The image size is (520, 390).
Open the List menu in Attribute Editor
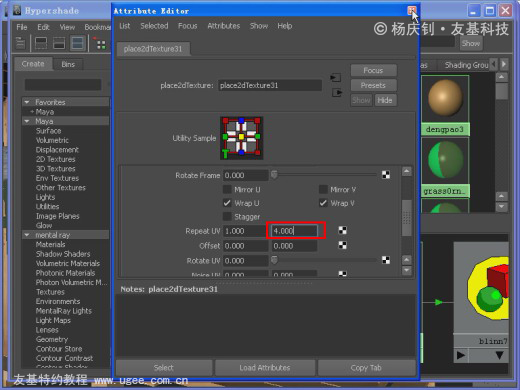125,26
